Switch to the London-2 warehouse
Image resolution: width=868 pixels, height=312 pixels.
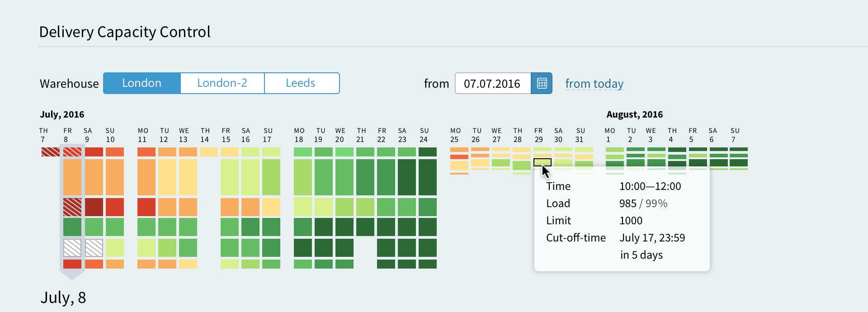[x=222, y=83]
